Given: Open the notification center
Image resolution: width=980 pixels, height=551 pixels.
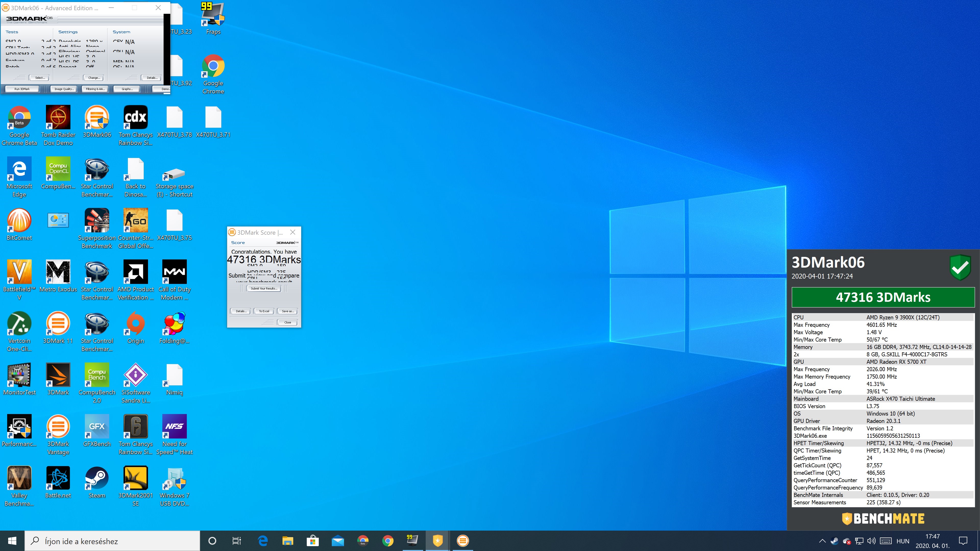Looking at the screenshot, I should click(x=963, y=541).
